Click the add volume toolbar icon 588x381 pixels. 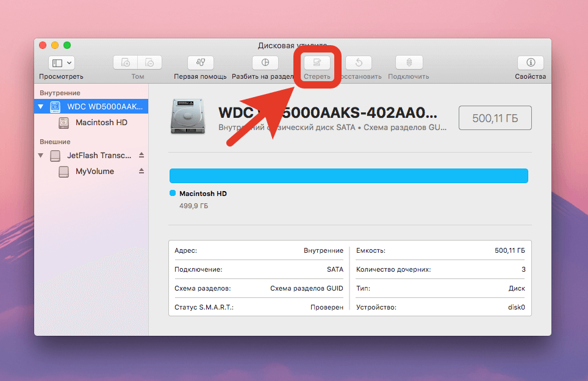point(125,62)
